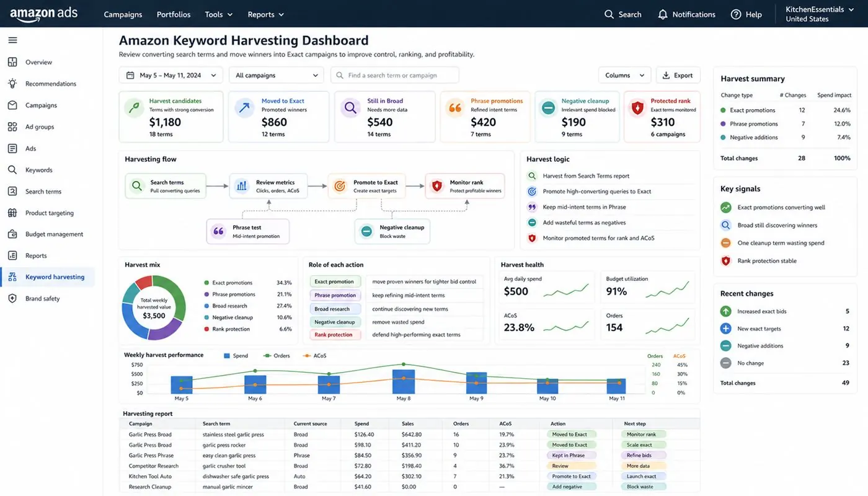Image resolution: width=868 pixels, height=496 pixels.
Task: Click the Spend column header in Harvesting report
Action: pos(361,424)
